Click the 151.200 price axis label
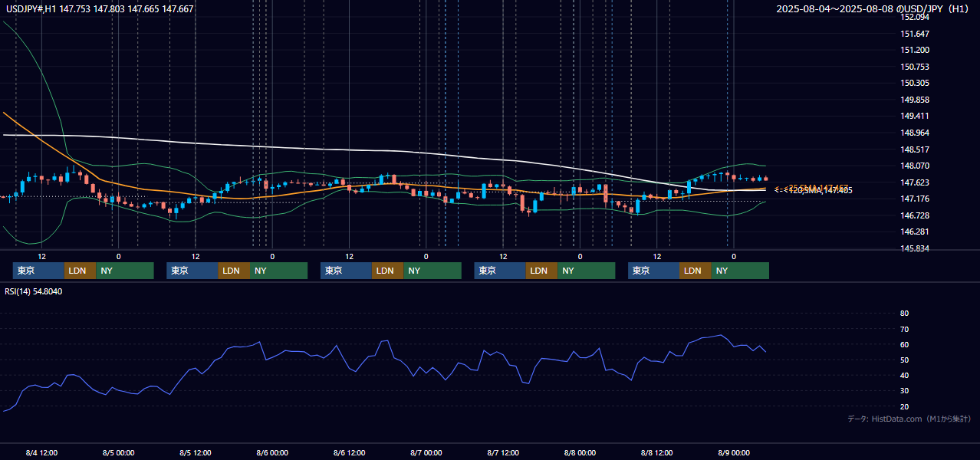 tap(915, 51)
